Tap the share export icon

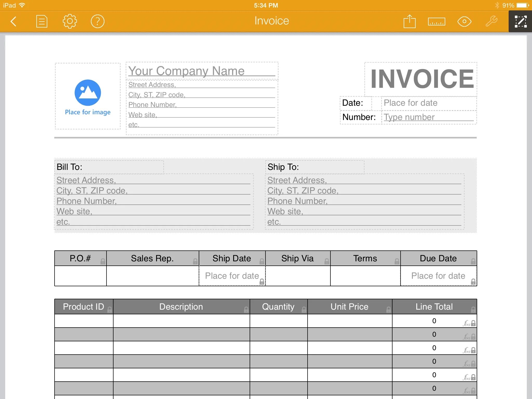point(409,21)
